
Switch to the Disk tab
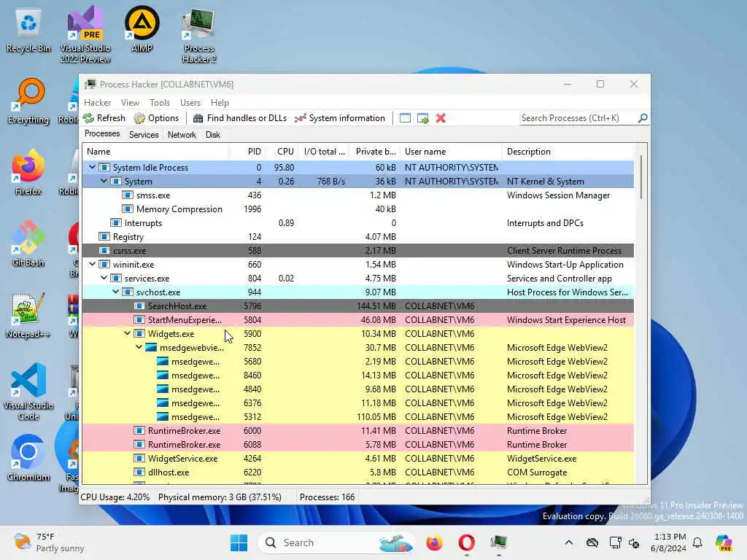212,135
